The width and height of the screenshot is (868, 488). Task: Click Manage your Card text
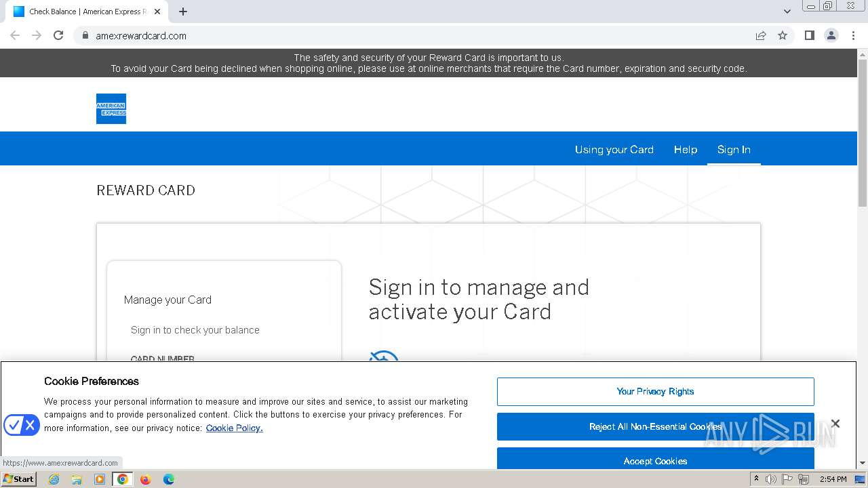tap(167, 300)
